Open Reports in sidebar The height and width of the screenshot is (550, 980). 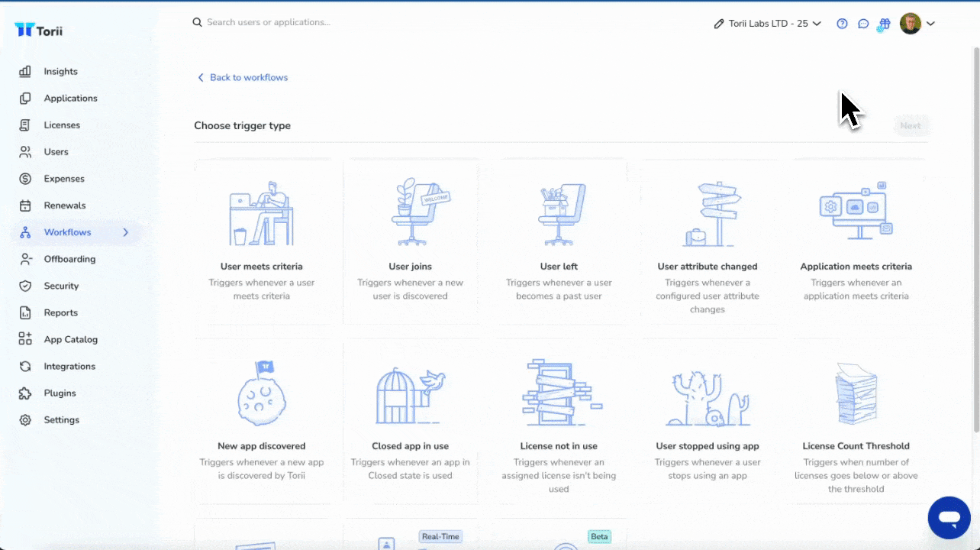[60, 312]
